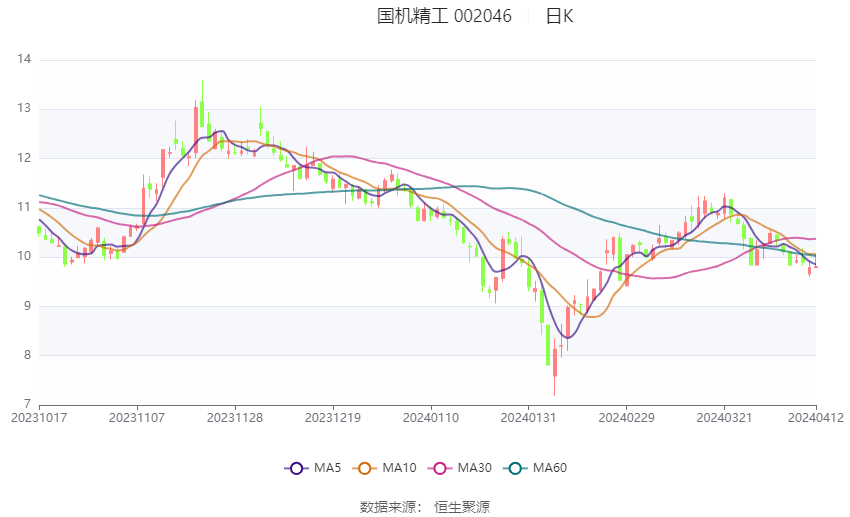Click the 20240131 x-axis date label

click(x=528, y=418)
